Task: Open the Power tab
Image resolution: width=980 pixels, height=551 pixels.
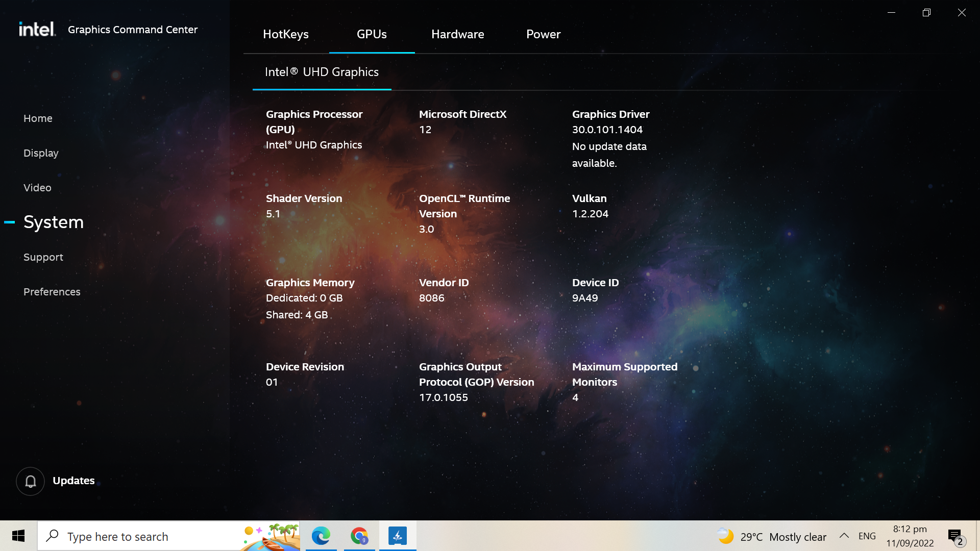Action: (x=543, y=34)
